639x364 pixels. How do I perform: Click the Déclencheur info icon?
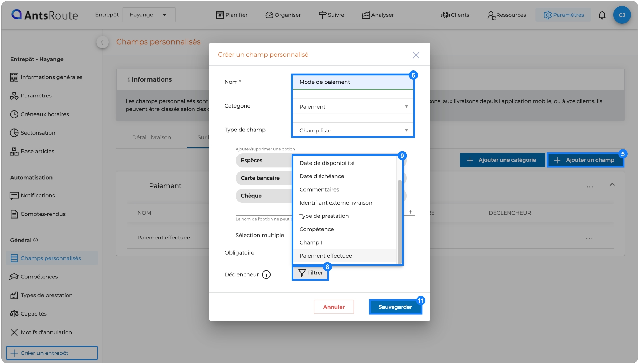(266, 275)
